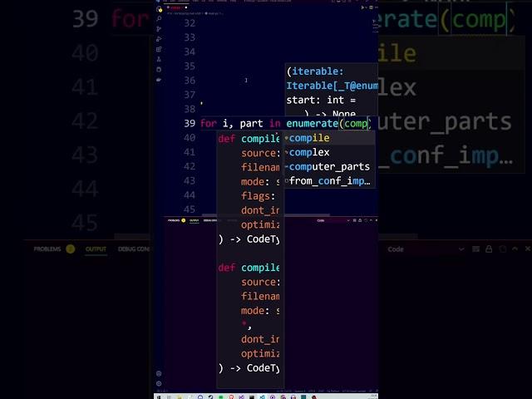532x399 pixels.
Task: Select the computer_parts suggestion
Action: [x=329, y=166]
